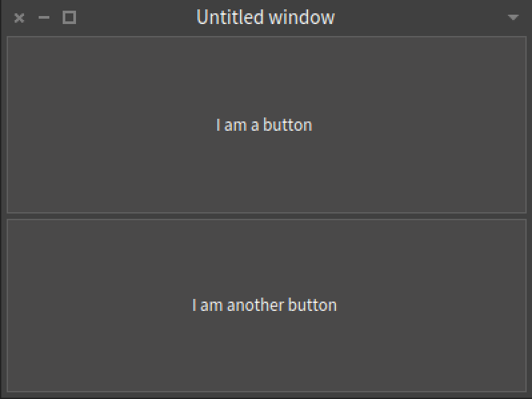The height and width of the screenshot is (399, 532).
Task: Hide the window using the minimize icon
Action: [x=44, y=18]
